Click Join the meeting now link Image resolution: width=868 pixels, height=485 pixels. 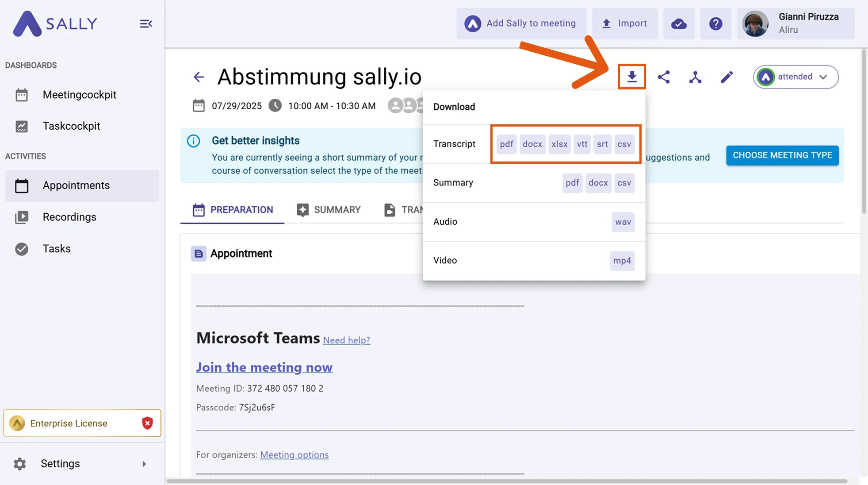click(x=264, y=367)
